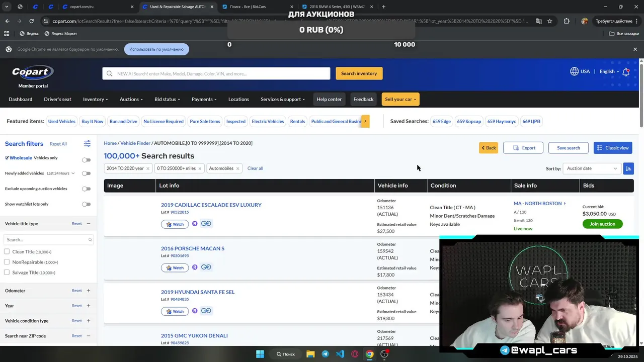The image size is (644, 362).
Task: Click the translate page icon in address bar
Action: click(x=539, y=21)
